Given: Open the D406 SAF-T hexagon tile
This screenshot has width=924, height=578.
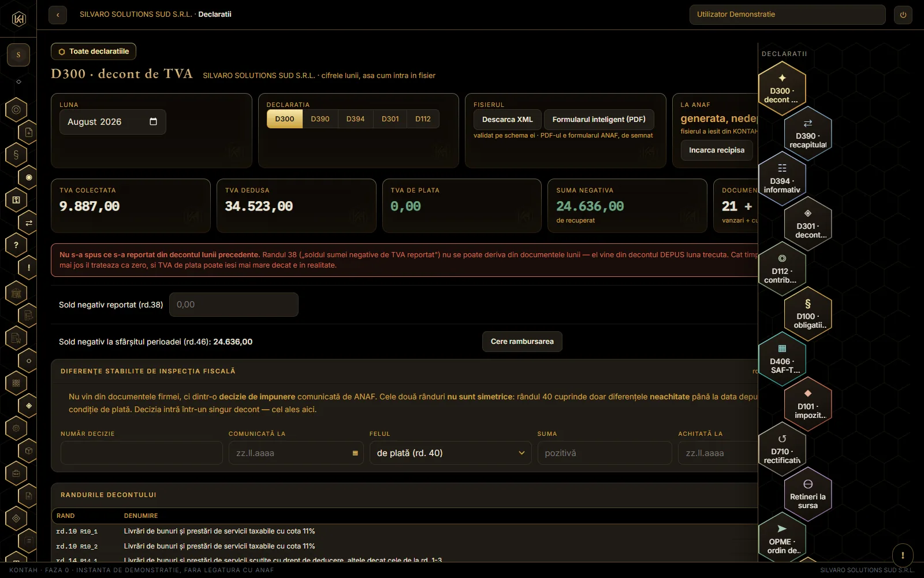Looking at the screenshot, I should click(782, 358).
